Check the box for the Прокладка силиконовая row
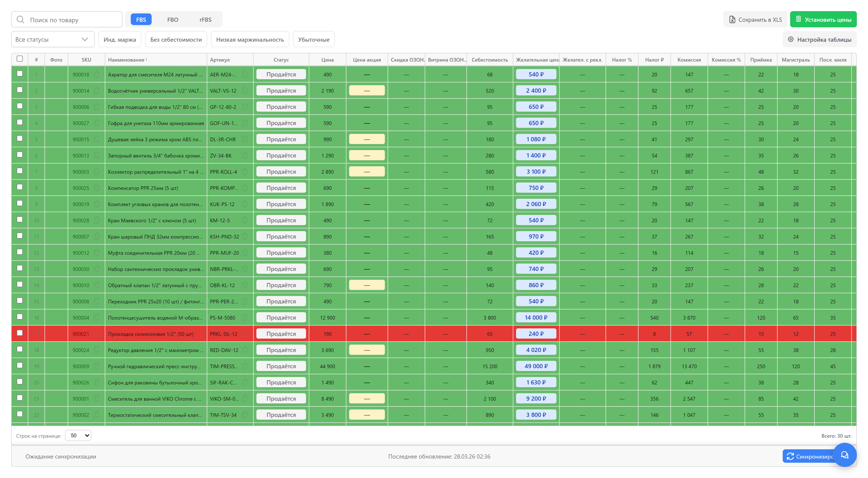Viewport: 868px width, 478px height. 20,333
